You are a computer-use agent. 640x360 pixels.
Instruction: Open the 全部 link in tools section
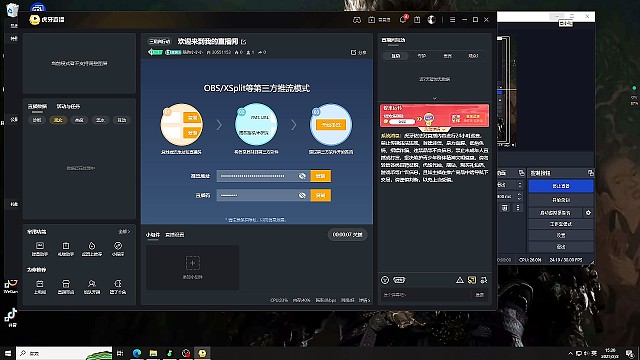point(124,231)
